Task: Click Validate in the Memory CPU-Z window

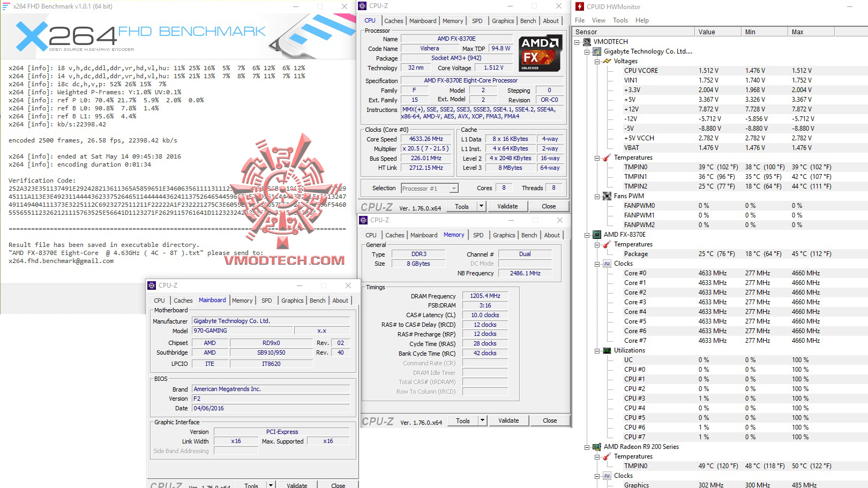Action: click(x=508, y=421)
